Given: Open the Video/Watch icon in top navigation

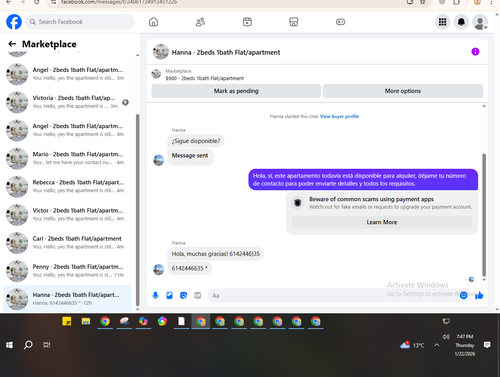Looking at the screenshot, I should pos(247,22).
